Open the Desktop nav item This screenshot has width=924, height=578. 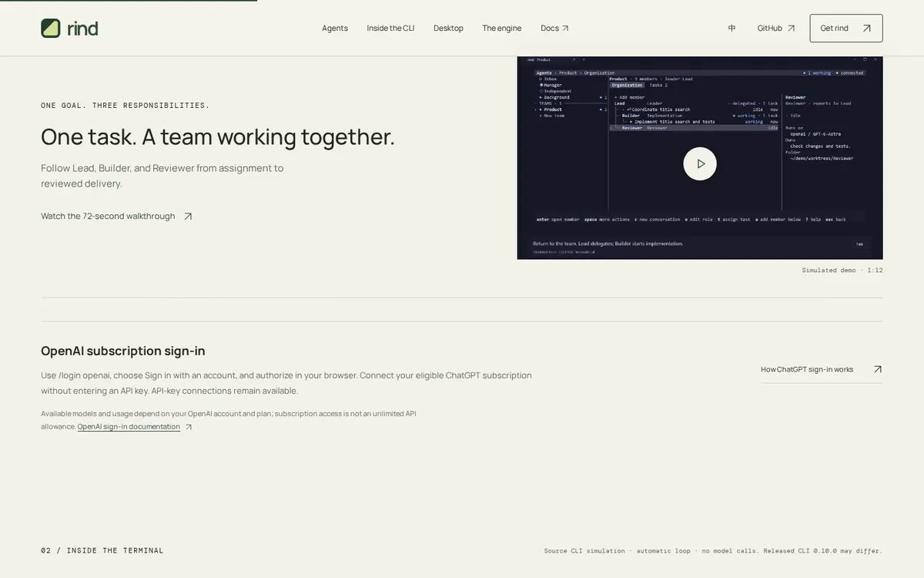click(448, 29)
